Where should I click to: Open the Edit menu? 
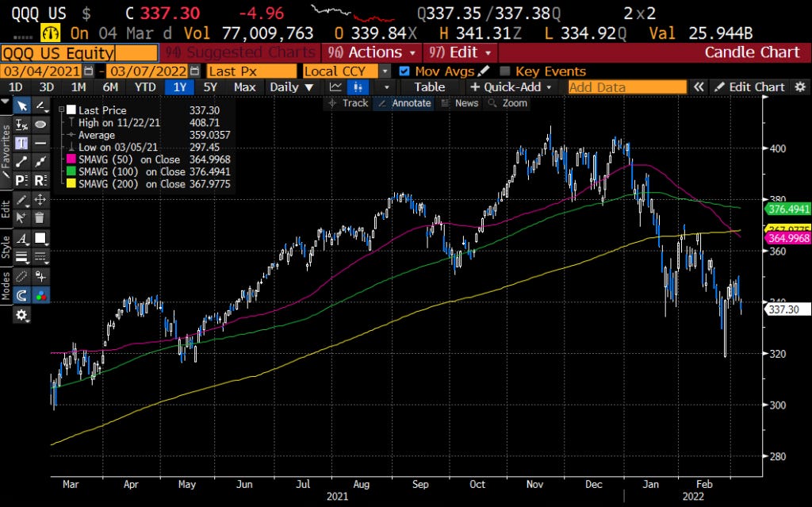[460, 52]
